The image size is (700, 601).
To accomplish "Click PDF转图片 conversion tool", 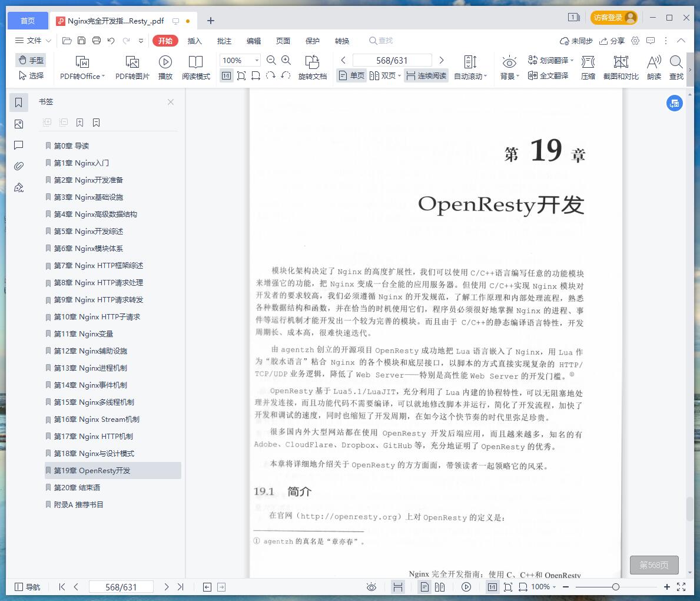I will [132, 67].
